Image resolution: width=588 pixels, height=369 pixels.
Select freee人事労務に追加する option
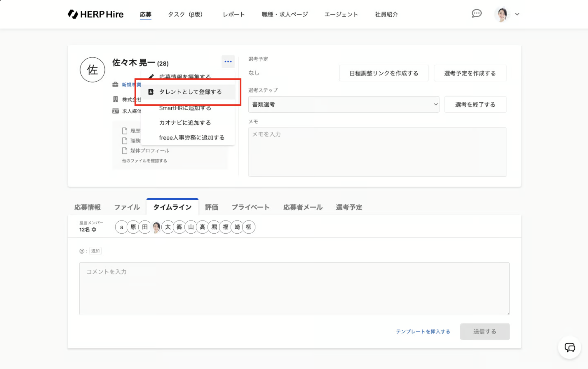tap(191, 138)
